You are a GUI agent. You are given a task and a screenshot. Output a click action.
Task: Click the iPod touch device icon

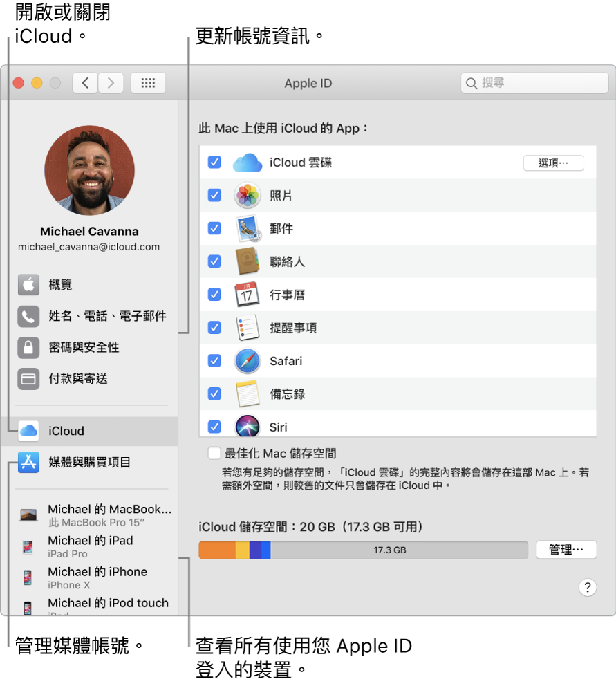[28, 608]
